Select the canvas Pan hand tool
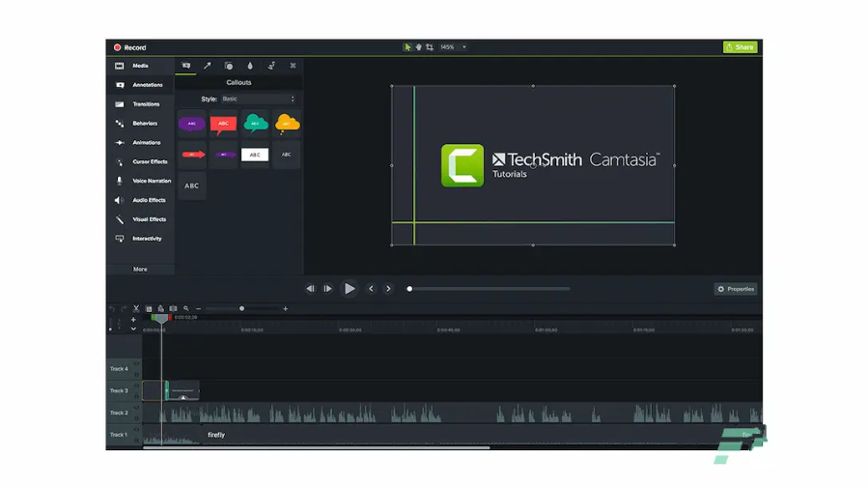The height and width of the screenshot is (487, 868). [418, 47]
